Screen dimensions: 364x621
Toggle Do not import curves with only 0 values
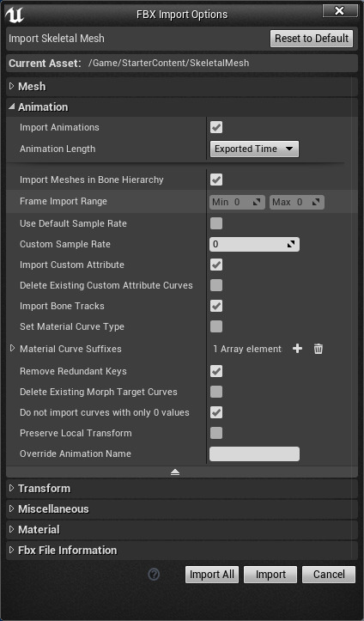[216, 412]
